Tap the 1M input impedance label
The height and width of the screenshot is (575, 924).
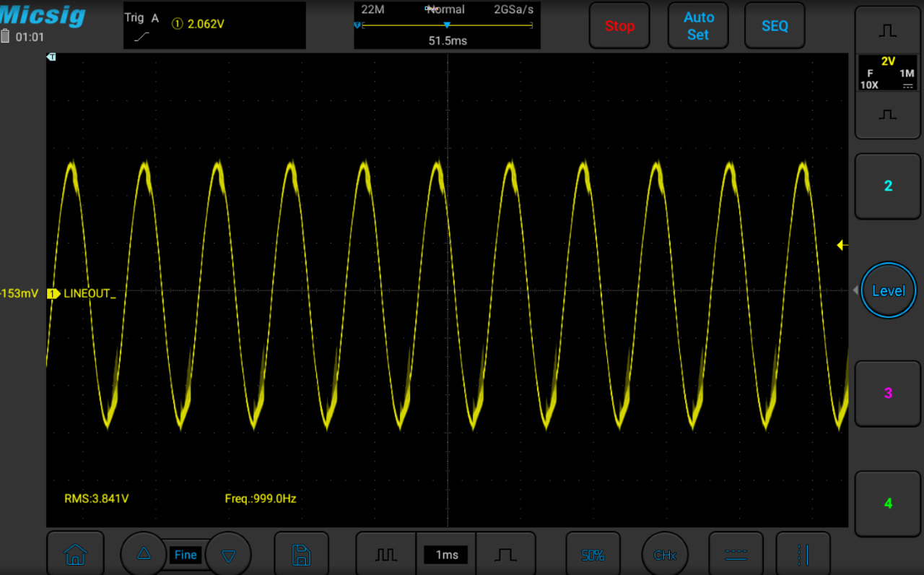(x=907, y=74)
